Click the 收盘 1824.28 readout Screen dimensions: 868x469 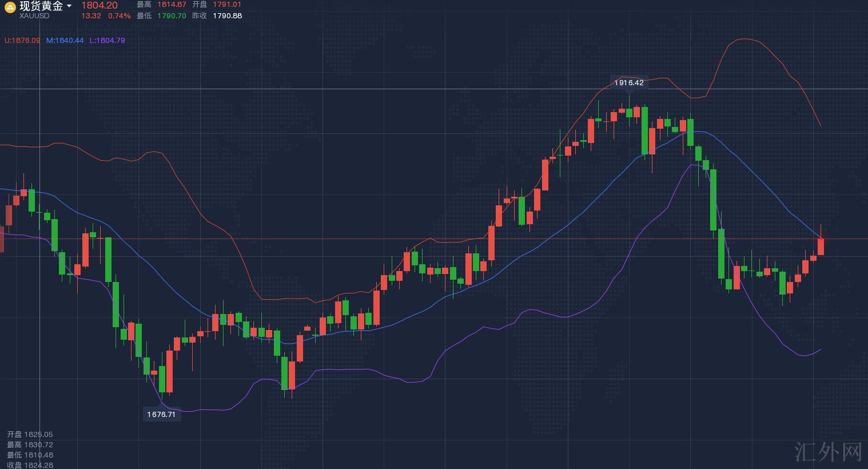point(30,465)
